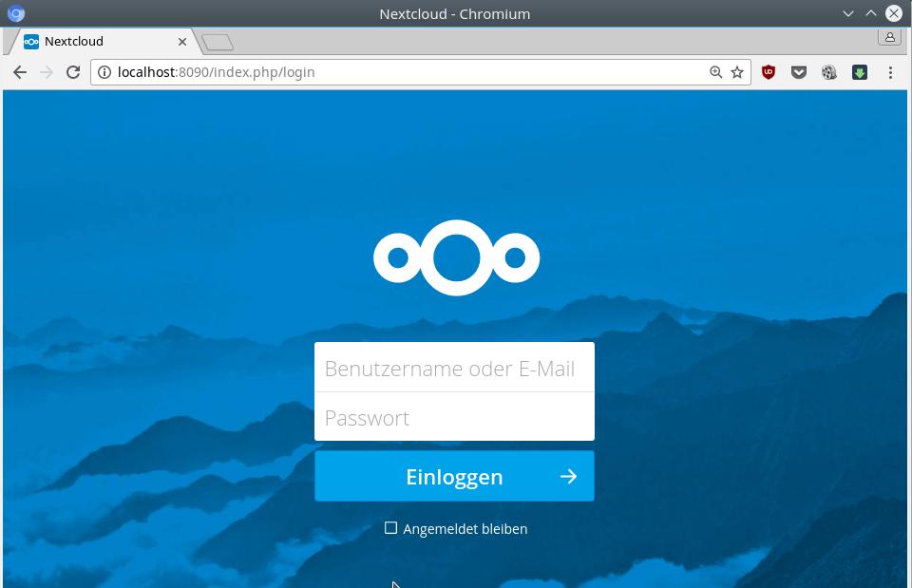Image resolution: width=912 pixels, height=588 pixels.
Task: Click the green download extension icon
Action: 860,72
